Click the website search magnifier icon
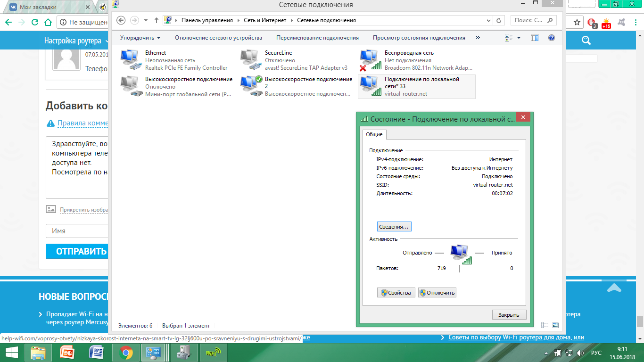Viewport: 644px width, 362px height. click(x=586, y=41)
